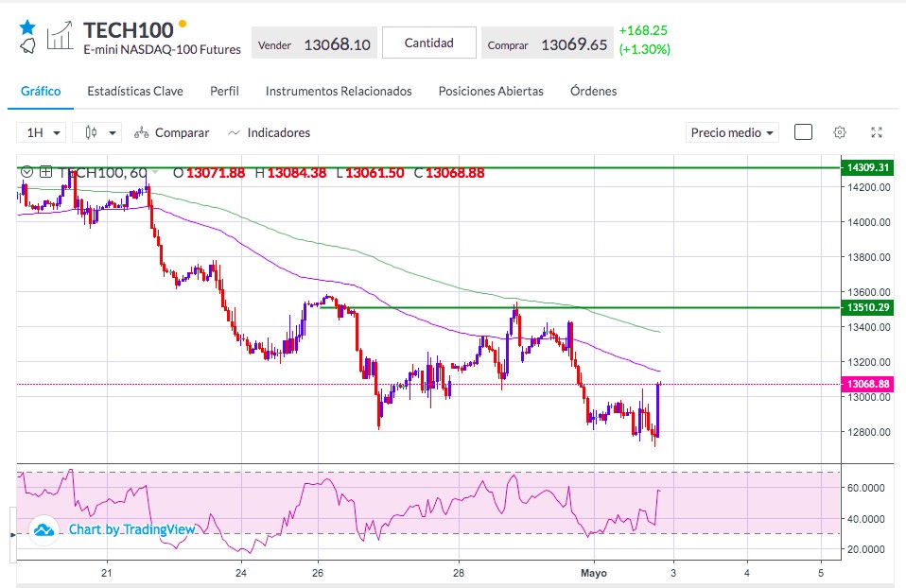This screenshot has height=588, width=906.
Task: Click the TECH100 instrument title
Action: (129, 30)
